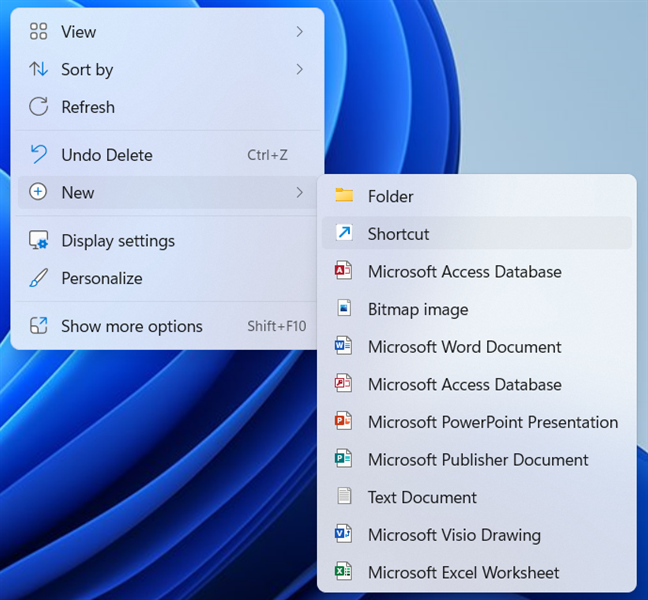Select Microsoft Publisher Document entry
The width and height of the screenshot is (648, 600).
click(x=476, y=460)
